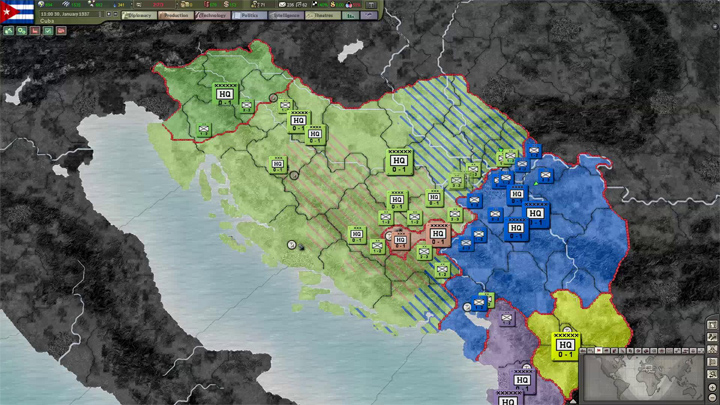
Task: Select the yellow HQ unit counter
Action: [x=565, y=346]
